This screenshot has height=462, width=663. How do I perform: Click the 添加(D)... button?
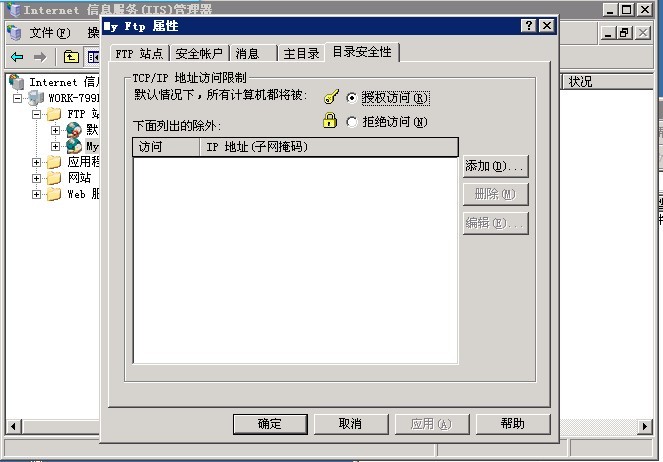[496, 166]
